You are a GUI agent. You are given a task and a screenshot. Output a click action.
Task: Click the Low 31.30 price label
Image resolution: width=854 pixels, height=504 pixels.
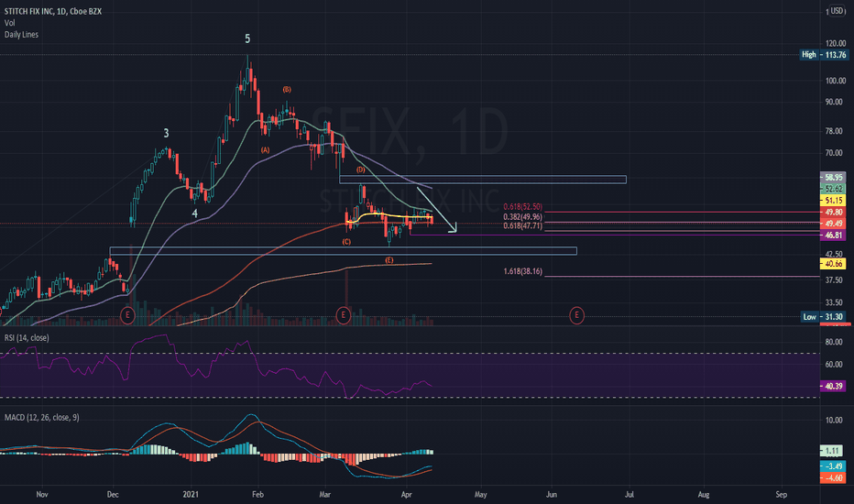pos(824,316)
